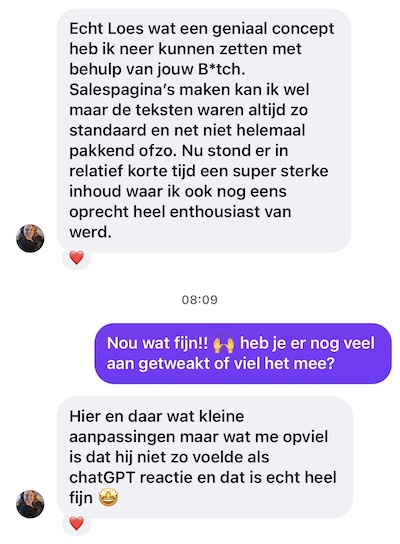The height and width of the screenshot is (544, 400).
Task: Click the word 'standaard' in first message
Action: pos(108,130)
